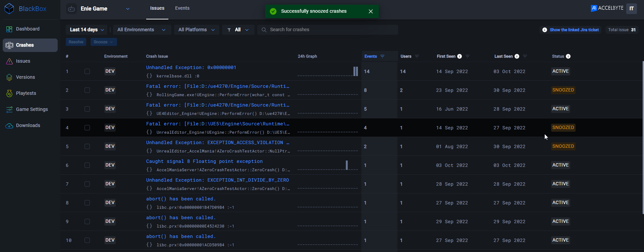
Task: Check the box for crash row 3
Action: point(87,109)
